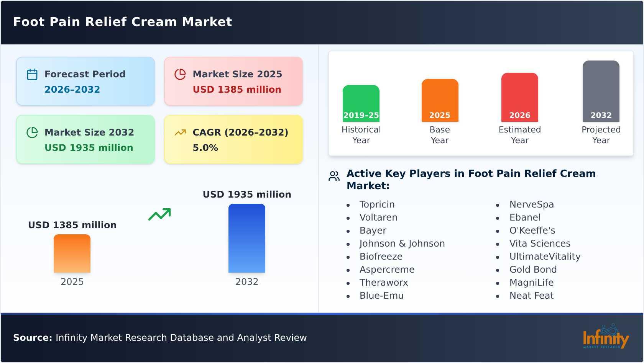The image size is (644, 363).
Task: Select Gold Bond in the key players list
Action: [533, 270]
